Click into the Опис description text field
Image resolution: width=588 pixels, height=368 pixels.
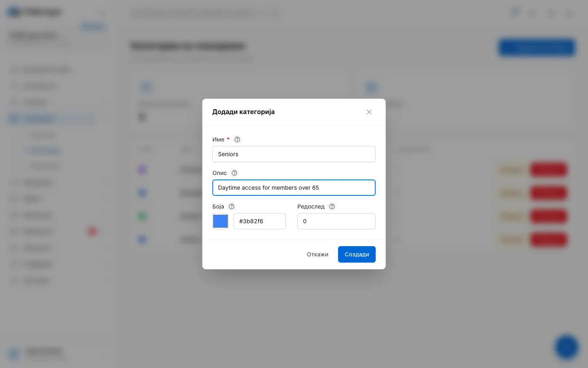tap(294, 188)
